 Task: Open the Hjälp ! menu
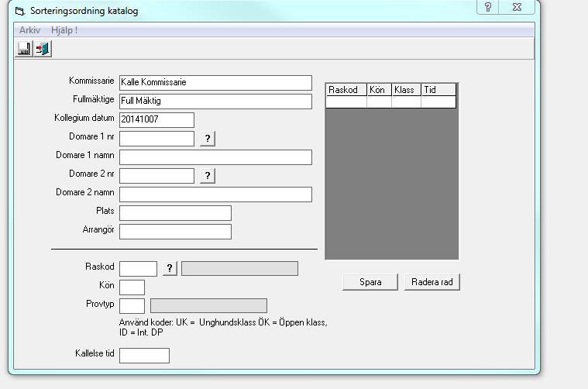pyautogui.click(x=64, y=30)
